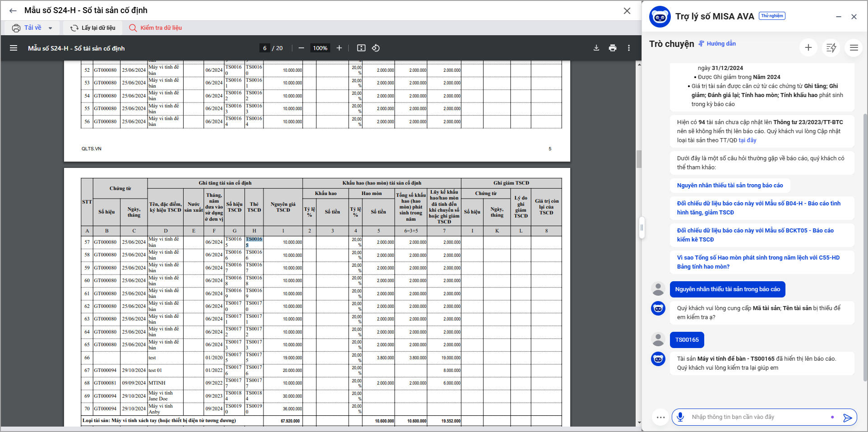Start a new chat with the plus button
This screenshot has width=868, height=432.
pyautogui.click(x=808, y=47)
